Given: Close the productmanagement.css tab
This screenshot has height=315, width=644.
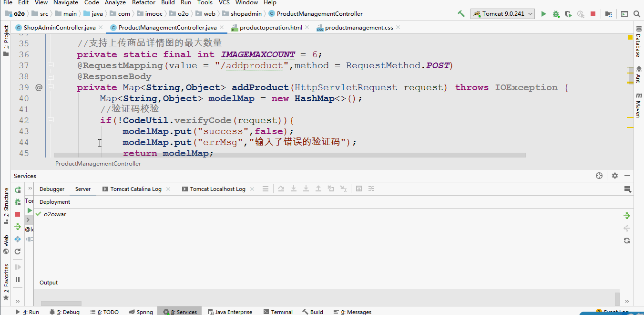Looking at the screenshot, I should 398,27.
